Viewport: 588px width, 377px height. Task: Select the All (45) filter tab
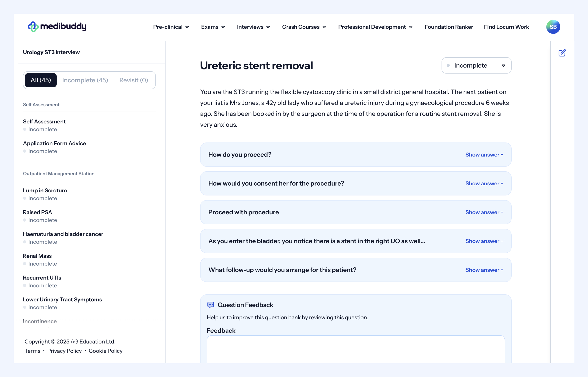(41, 80)
